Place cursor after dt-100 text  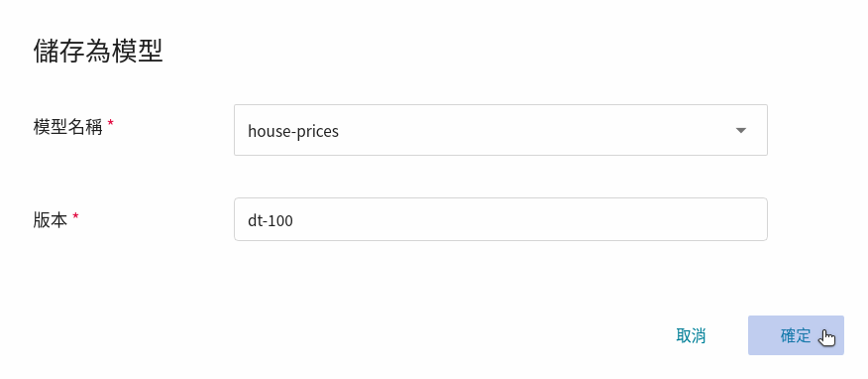(x=293, y=221)
